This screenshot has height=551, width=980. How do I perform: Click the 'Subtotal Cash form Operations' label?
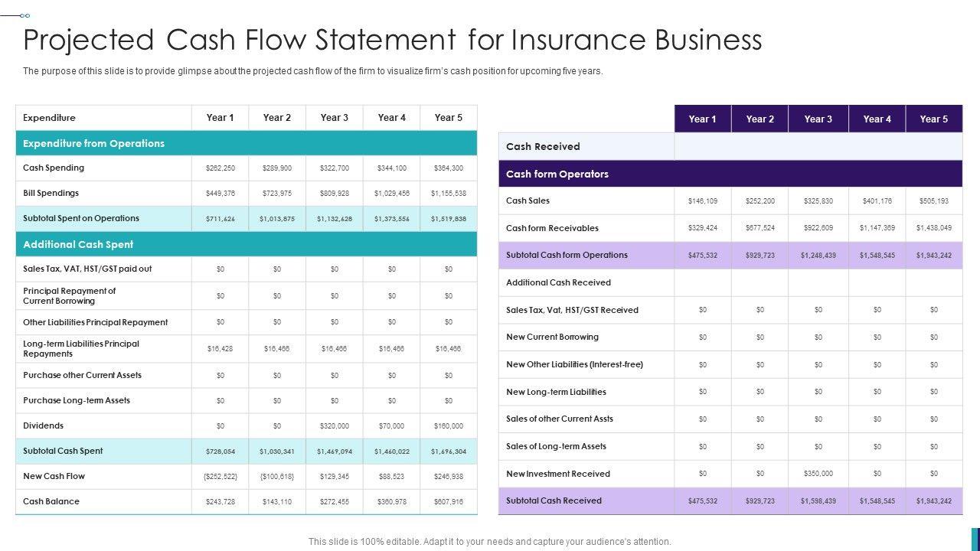pos(567,256)
